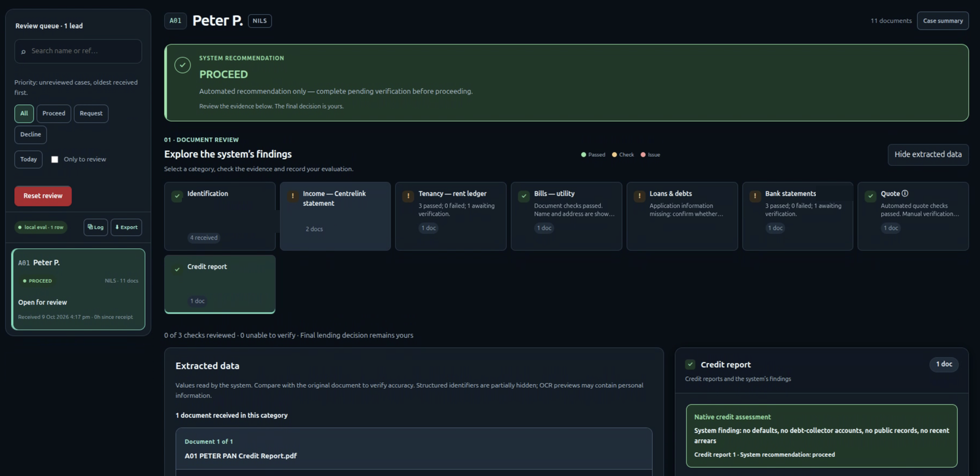Click the Native credit assessment box
This screenshot has width=980, height=476.
pyautogui.click(x=821, y=436)
